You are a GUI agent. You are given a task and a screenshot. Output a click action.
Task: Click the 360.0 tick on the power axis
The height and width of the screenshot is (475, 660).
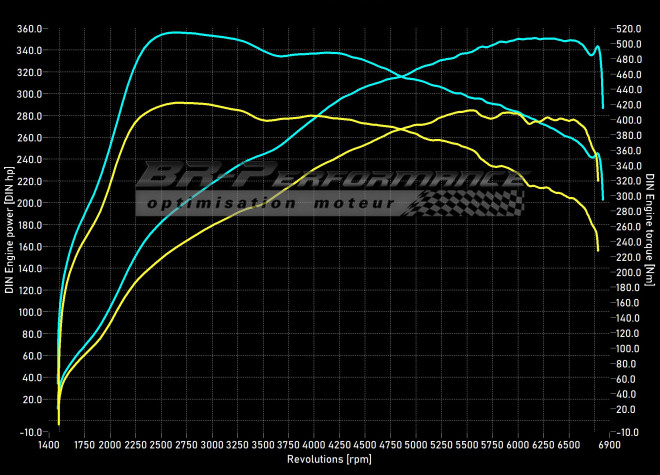pyautogui.click(x=30, y=29)
